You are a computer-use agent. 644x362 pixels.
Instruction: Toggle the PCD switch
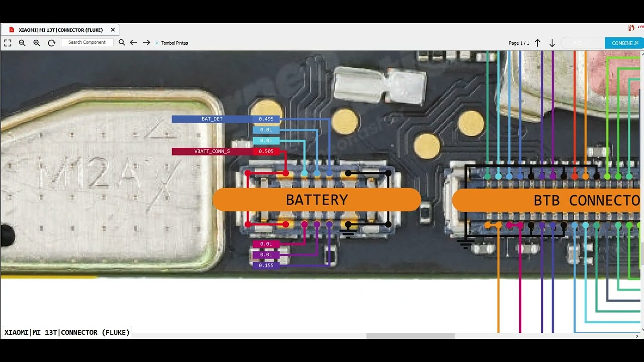[581, 43]
